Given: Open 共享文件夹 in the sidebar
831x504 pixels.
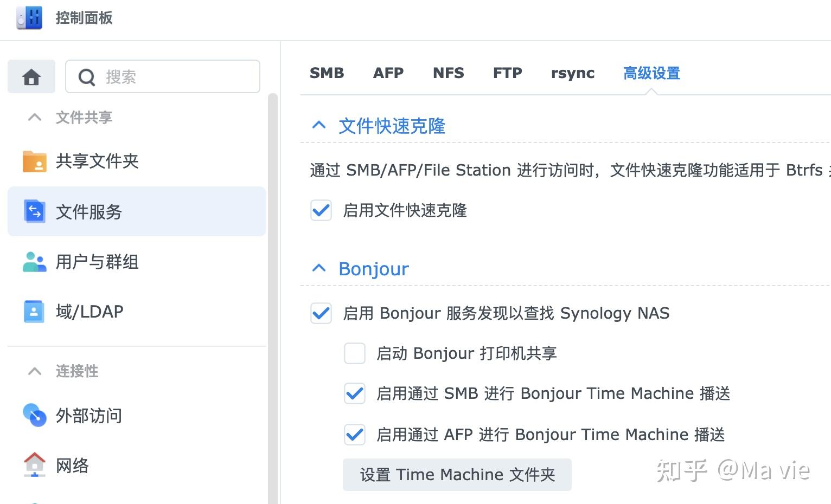Looking at the screenshot, I should click(x=137, y=161).
